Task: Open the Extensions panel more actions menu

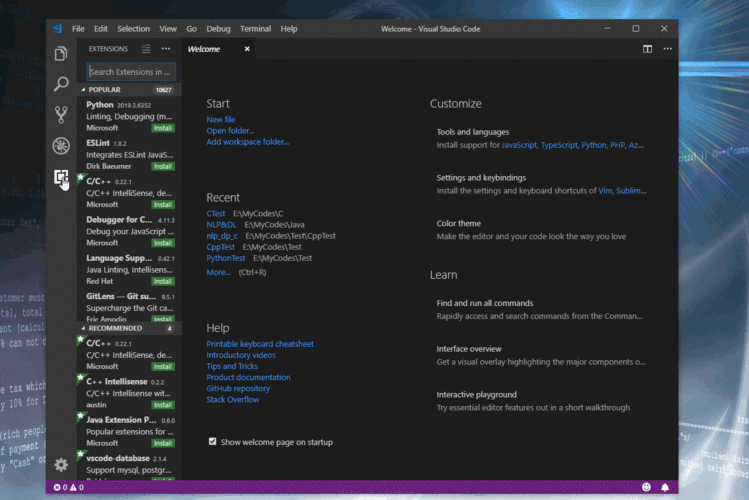Action: click(166, 48)
